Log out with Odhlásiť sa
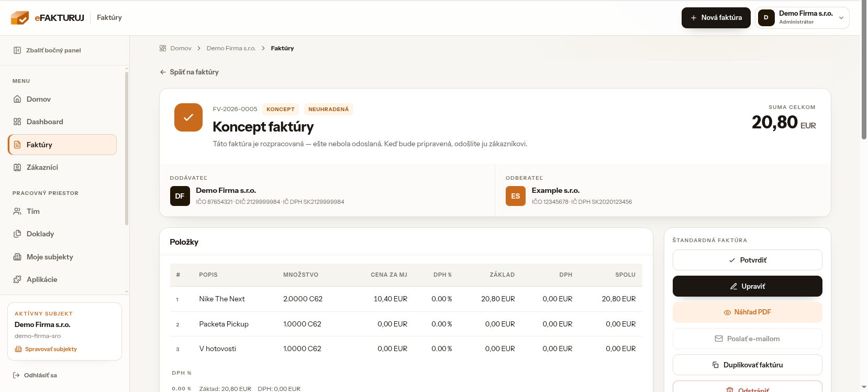868x392 pixels. pyautogui.click(x=35, y=375)
